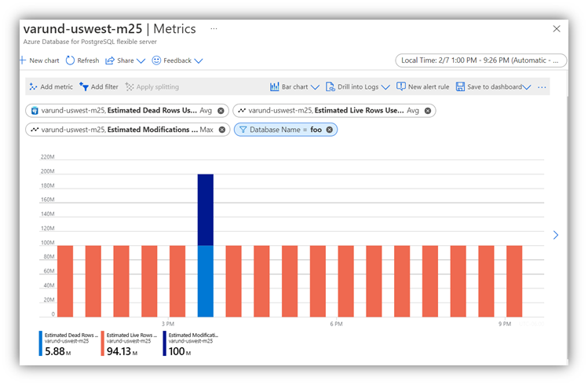Select Estimated Dead Rows legend entry 5.88M

click(68, 343)
